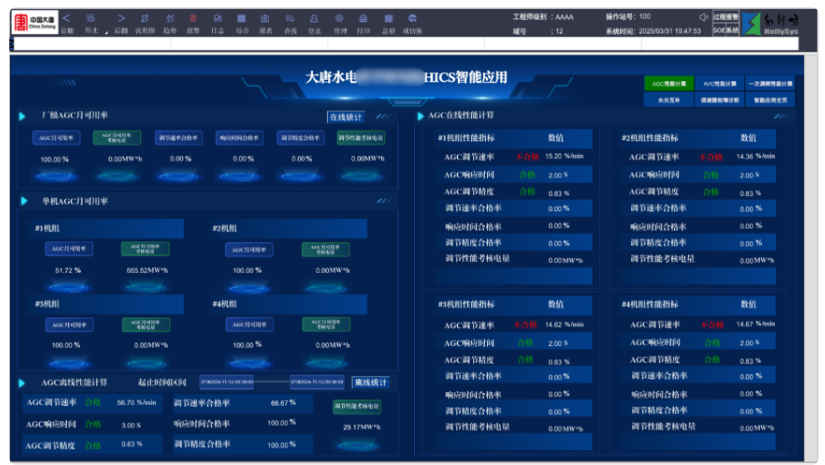Screen dimensions: 825x465
Task: Click #1机组 AGC月可用率 button
Action: (x=69, y=249)
